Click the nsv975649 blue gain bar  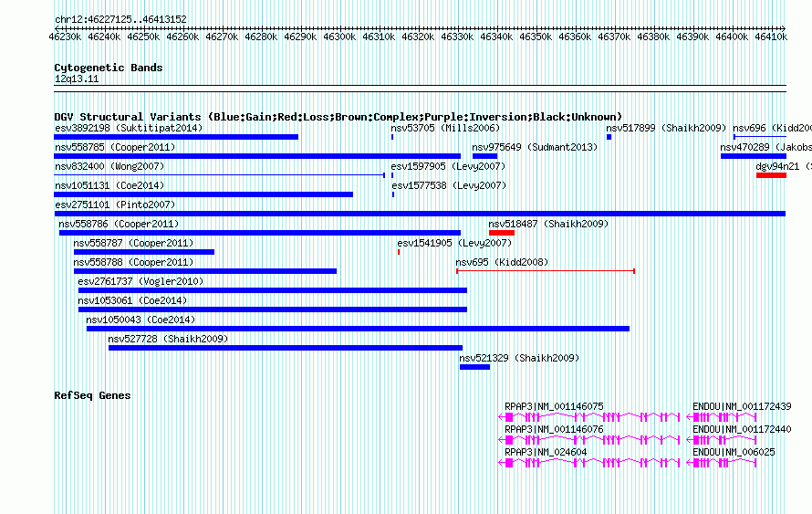484,156
